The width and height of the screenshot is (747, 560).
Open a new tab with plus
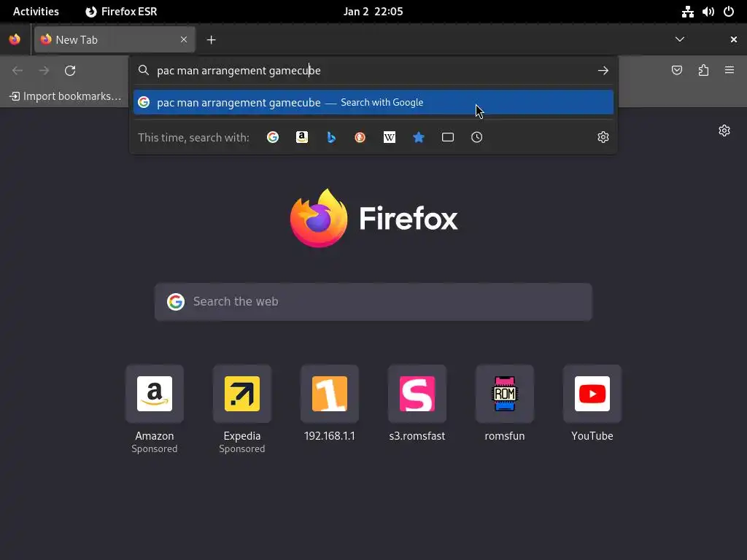212,40
